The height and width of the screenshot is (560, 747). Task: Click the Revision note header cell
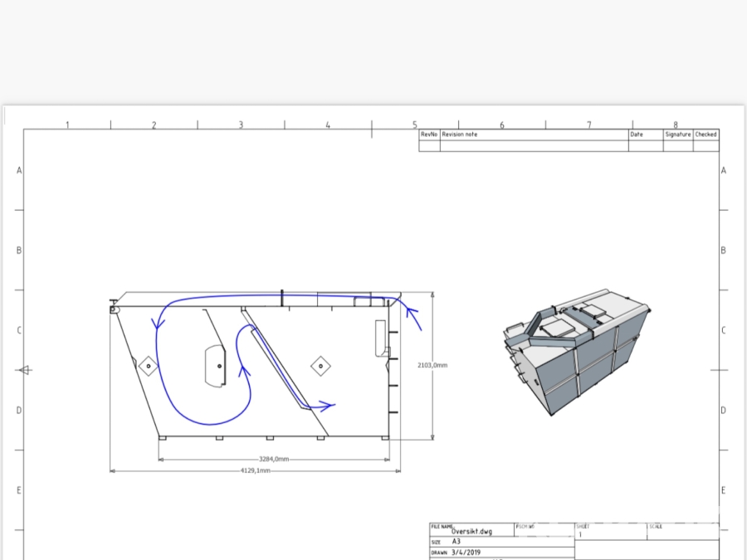click(x=460, y=134)
